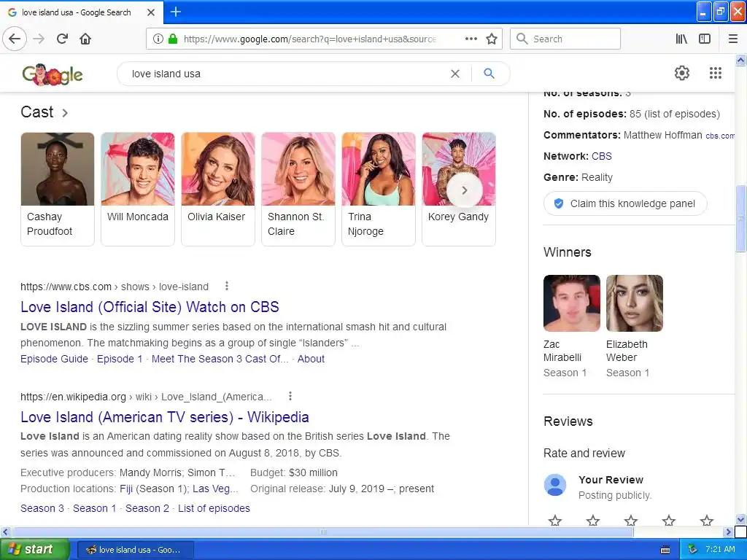
Task: Click the scrollbar down arrow
Action: [741, 519]
